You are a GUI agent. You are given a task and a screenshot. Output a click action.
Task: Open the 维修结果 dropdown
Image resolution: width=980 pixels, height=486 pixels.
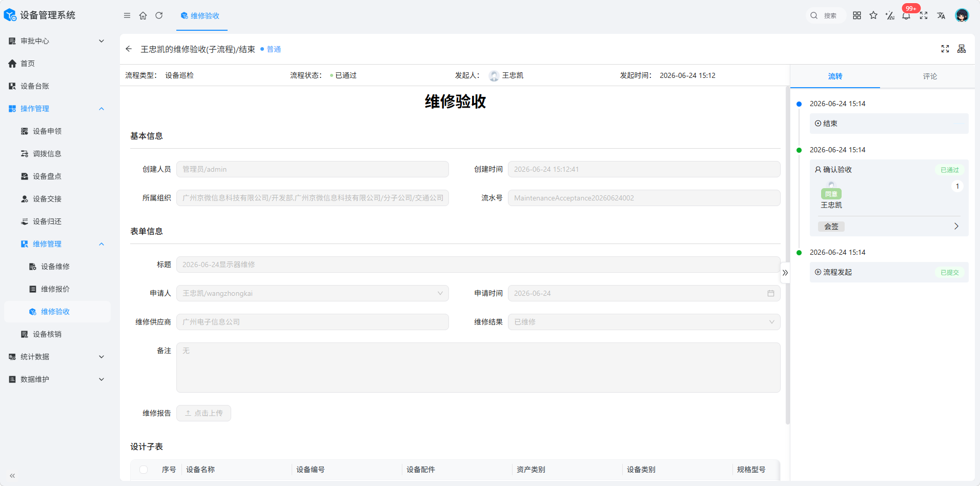pos(644,322)
